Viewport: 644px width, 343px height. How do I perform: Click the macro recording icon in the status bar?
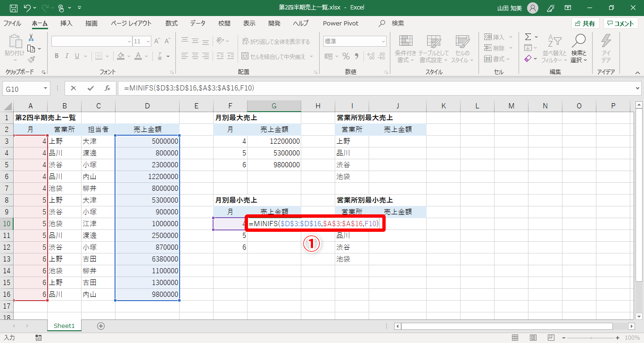point(38,337)
